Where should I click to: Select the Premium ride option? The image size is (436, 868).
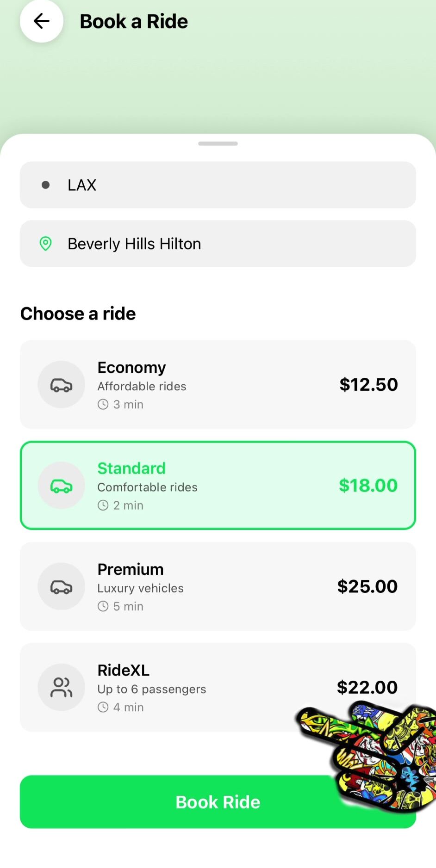[218, 586]
